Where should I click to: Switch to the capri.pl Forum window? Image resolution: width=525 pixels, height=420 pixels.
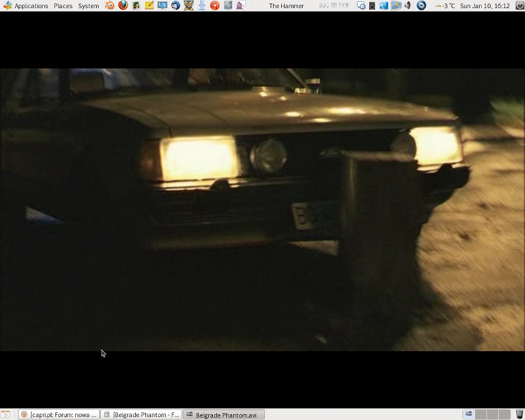tap(58, 415)
